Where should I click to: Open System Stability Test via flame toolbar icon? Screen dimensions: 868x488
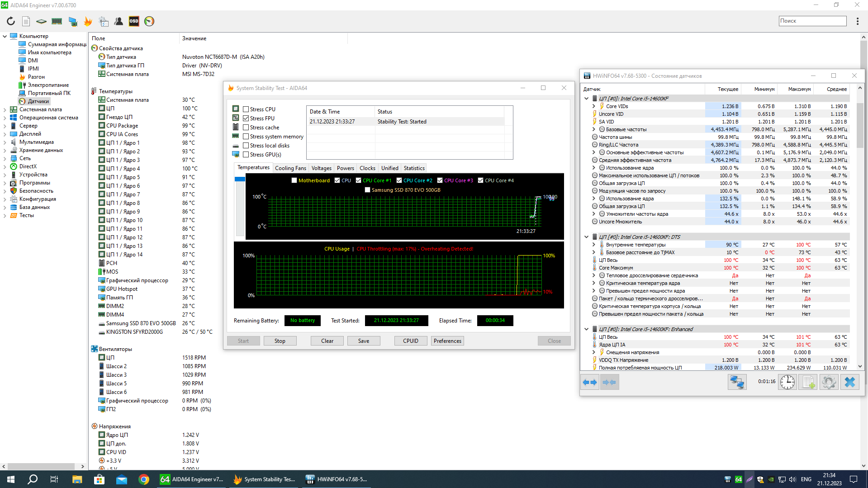click(x=88, y=21)
